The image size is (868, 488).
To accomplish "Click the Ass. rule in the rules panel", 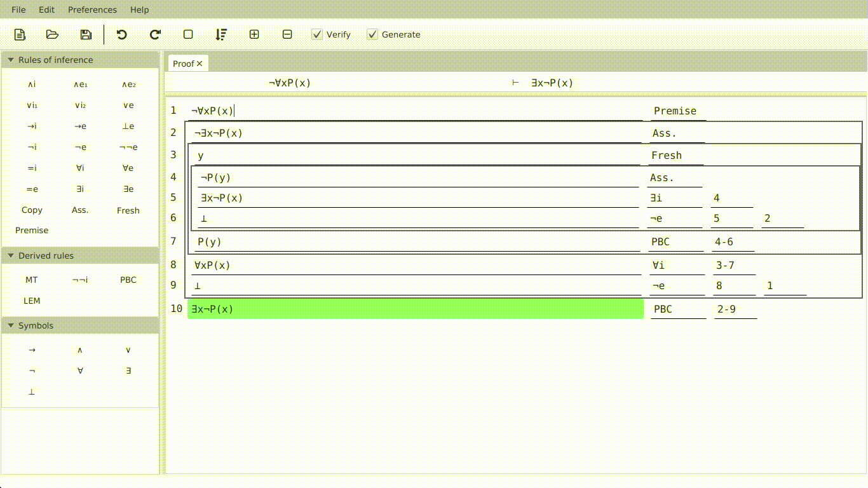I will [x=80, y=210].
